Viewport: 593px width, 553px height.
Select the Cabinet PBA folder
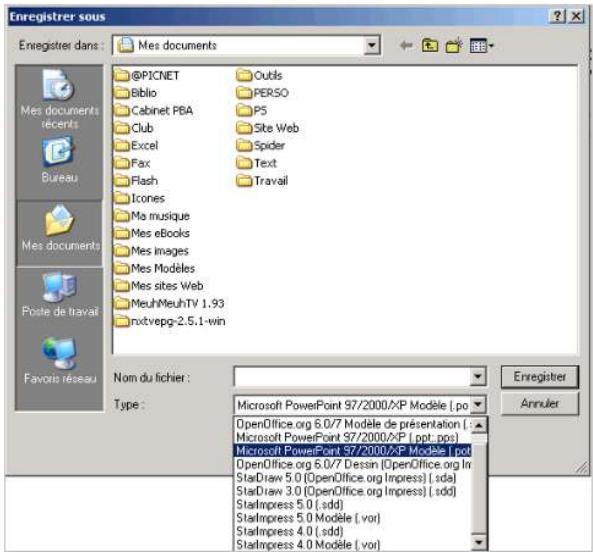point(154,110)
